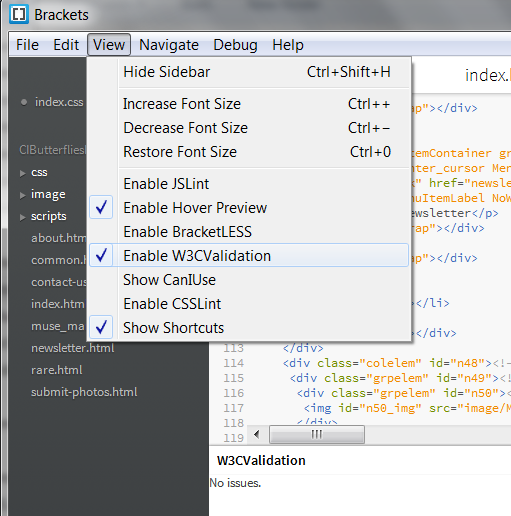Click line number 117 in gutter
The image size is (511, 516).
(233, 408)
